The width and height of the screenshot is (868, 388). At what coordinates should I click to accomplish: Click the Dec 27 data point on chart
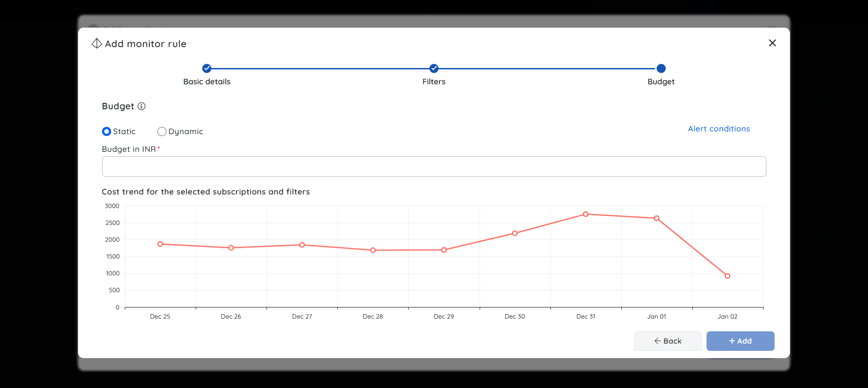pyautogui.click(x=302, y=245)
